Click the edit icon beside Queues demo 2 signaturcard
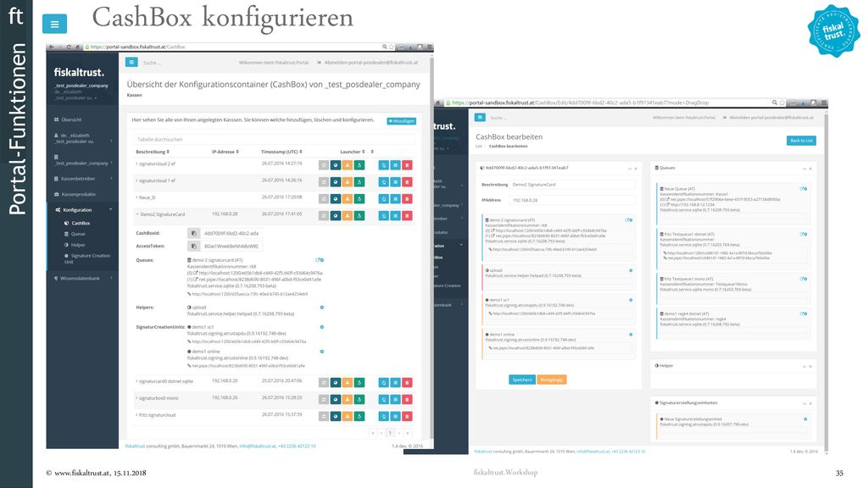This screenshot has height=488, width=868. click(x=320, y=260)
